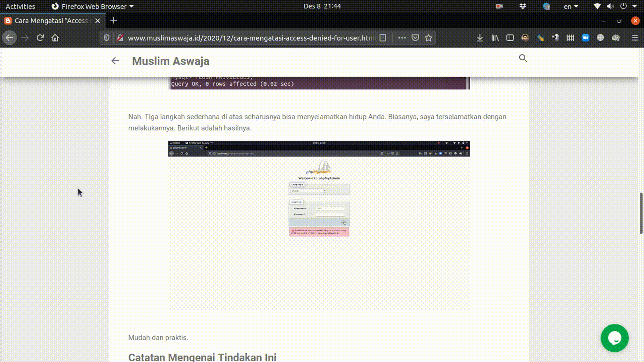Open the Wi-Fi network indicator
The width and height of the screenshot is (644, 362).
click(597, 6)
